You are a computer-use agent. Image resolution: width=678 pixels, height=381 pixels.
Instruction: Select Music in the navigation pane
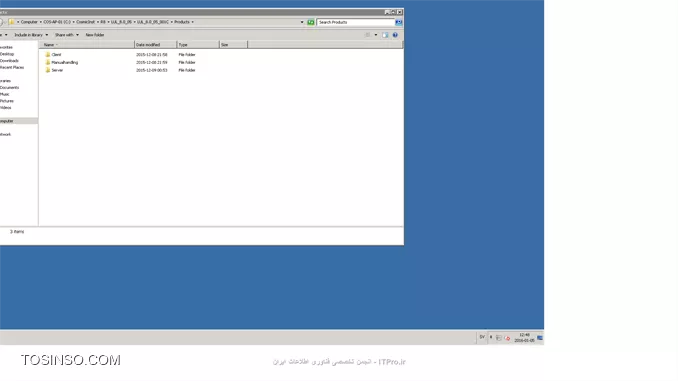5,94
